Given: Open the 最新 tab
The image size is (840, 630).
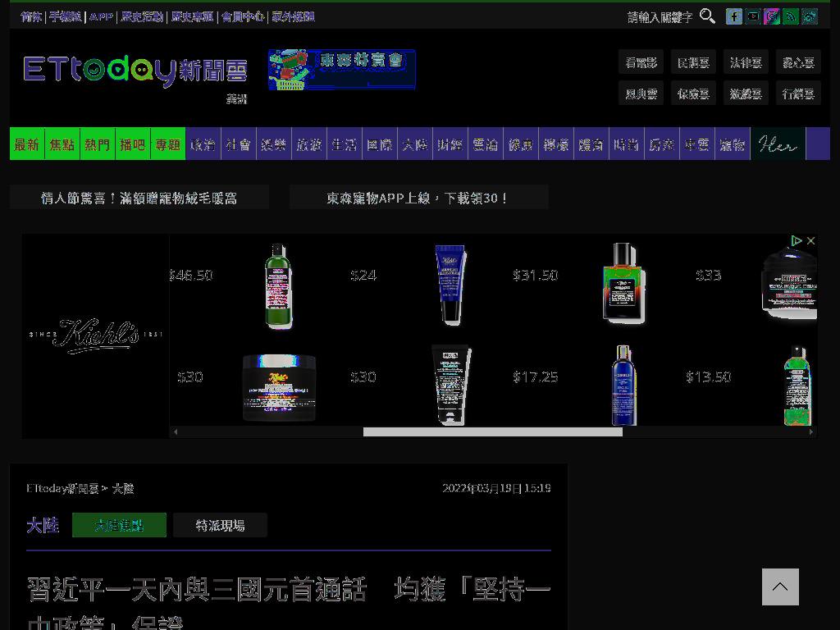Looking at the screenshot, I should (27, 144).
